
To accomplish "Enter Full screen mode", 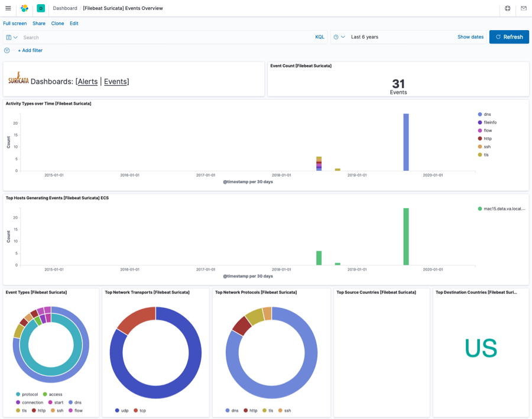I will [15, 24].
